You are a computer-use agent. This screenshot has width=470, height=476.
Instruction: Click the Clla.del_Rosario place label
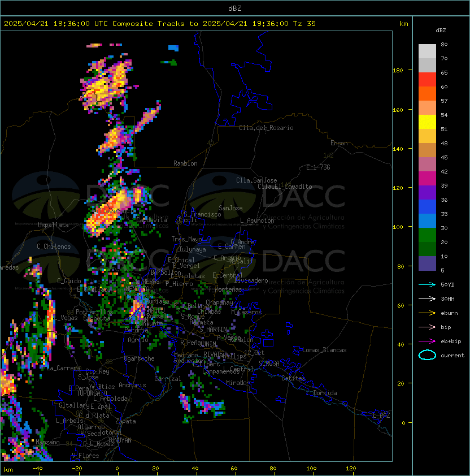(266, 128)
